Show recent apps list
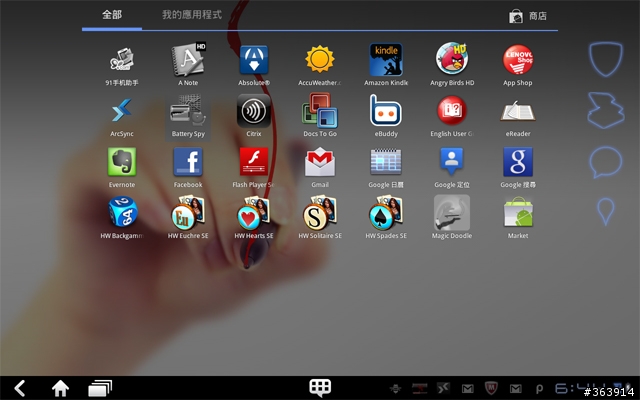The width and height of the screenshot is (640, 400). pyautogui.click(x=100, y=388)
